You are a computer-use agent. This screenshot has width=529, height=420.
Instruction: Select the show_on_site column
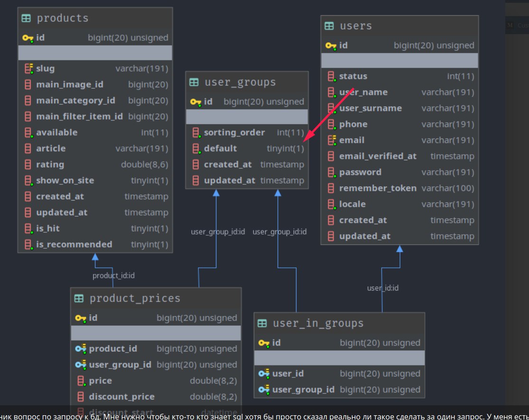[95, 181]
